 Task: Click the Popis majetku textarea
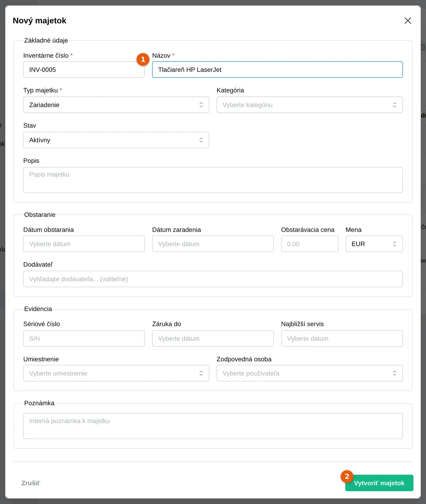coord(213,180)
